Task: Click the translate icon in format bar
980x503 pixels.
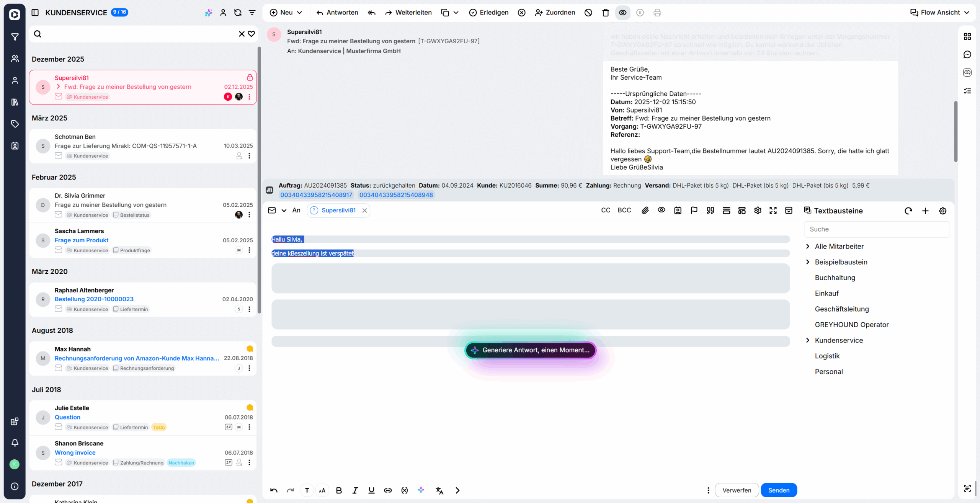Action: [x=439, y=490]
